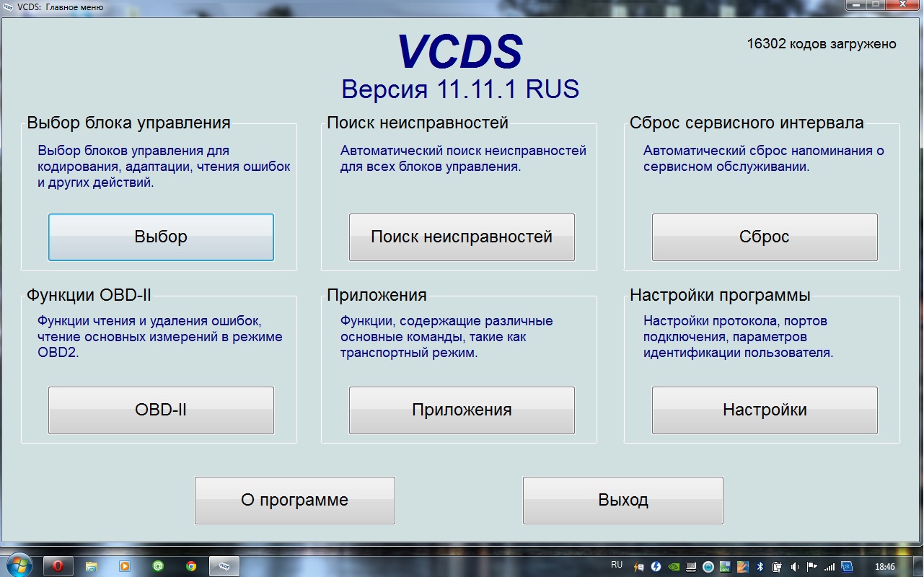Click the 'Сброс сервисного интервала' group heading

pos(747,123)
